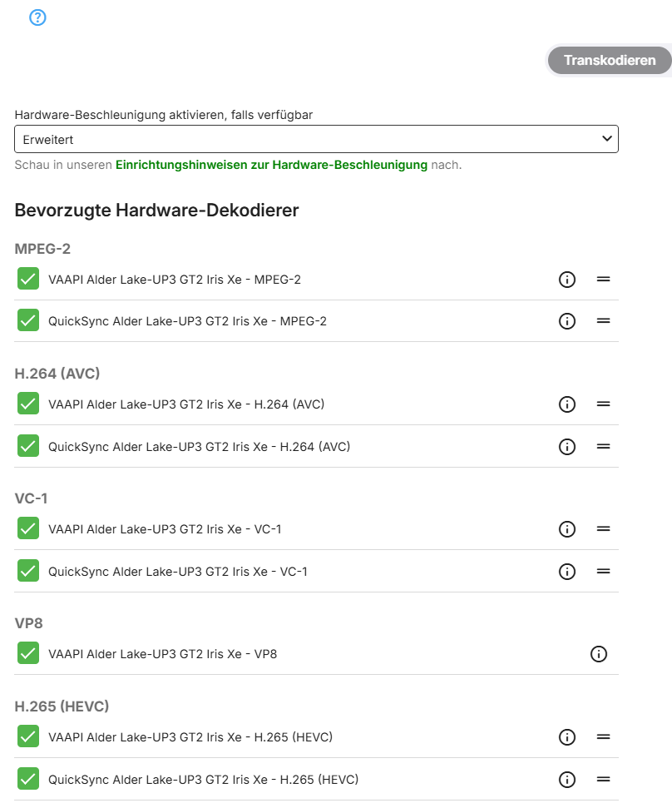Show info for VAAPI H.264 (AVC) decoder
Screen dimensions: 672x803
[x=567, y=404]
